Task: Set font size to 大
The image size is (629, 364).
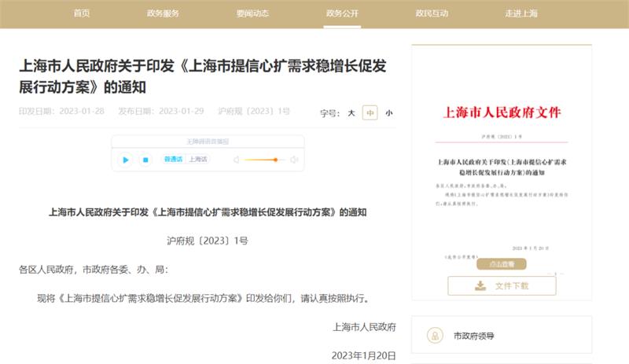Action: pos(351,113)
